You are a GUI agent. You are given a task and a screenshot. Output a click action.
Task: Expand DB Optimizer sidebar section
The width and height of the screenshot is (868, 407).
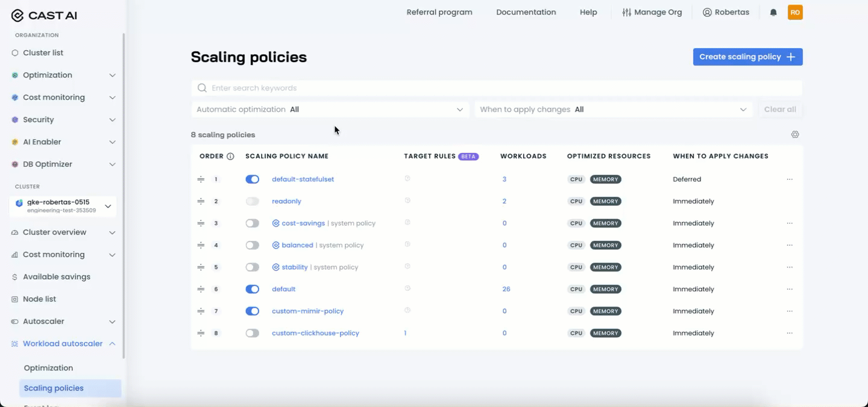click(x=63, y=164)
